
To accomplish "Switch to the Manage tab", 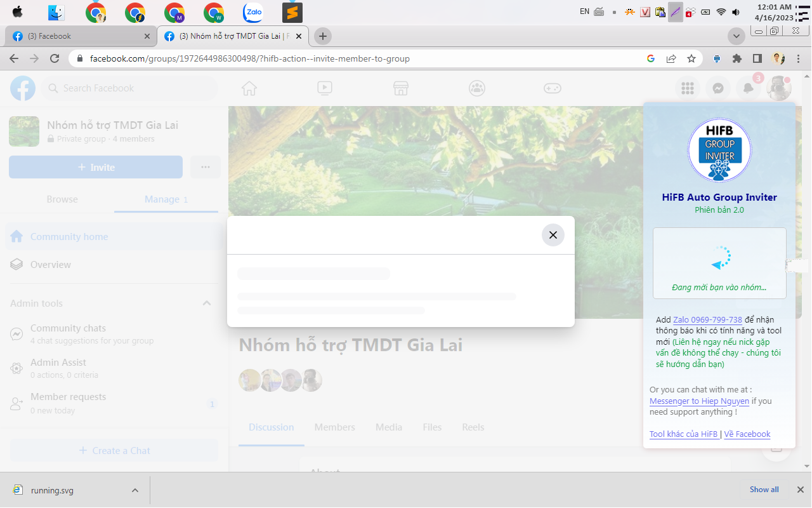I will click(x=166, y=199).
